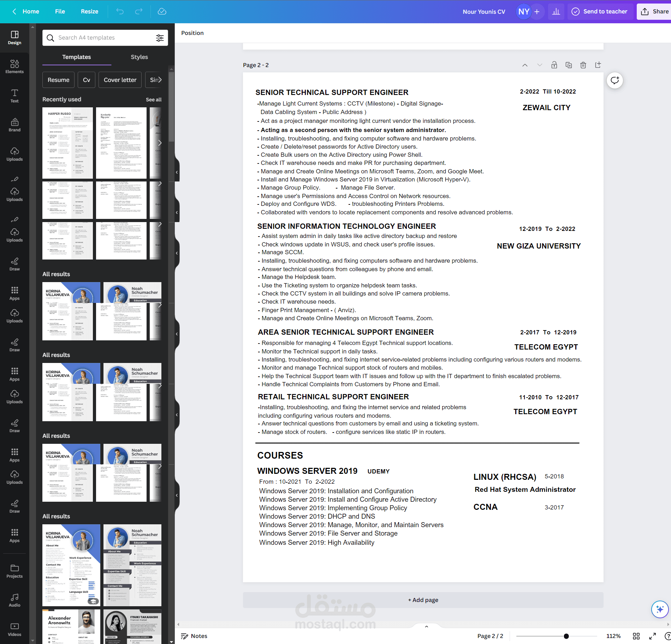
Task: Delete page 2 with trash icon
Action: tap(583, 65)
